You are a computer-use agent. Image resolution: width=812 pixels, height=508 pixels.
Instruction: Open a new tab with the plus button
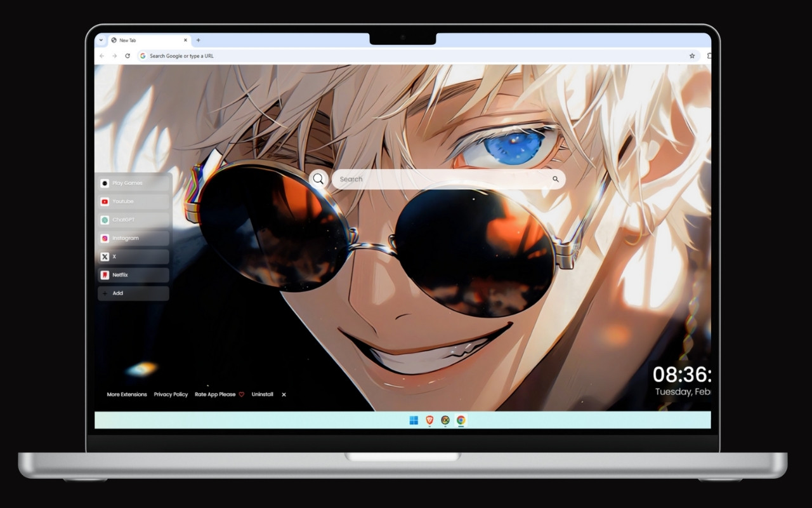coord(198,40)
